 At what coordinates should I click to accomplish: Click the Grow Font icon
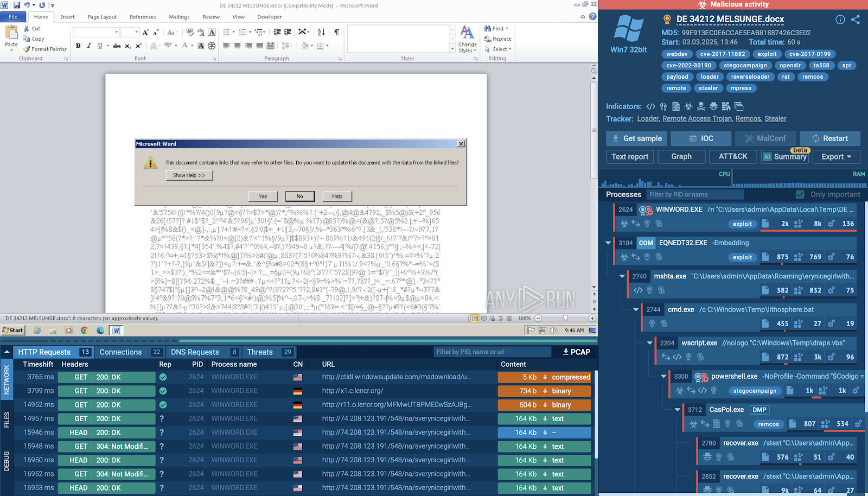tap(145, 33)
